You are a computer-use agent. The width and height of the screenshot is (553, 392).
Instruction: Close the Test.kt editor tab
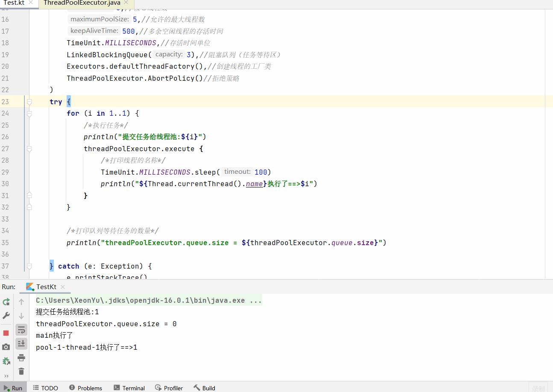point(31,3)
